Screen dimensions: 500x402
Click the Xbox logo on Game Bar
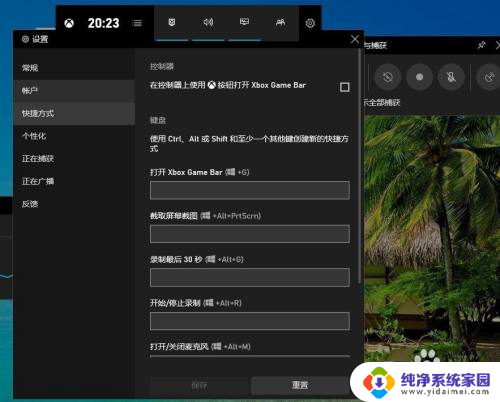point(69,23)
